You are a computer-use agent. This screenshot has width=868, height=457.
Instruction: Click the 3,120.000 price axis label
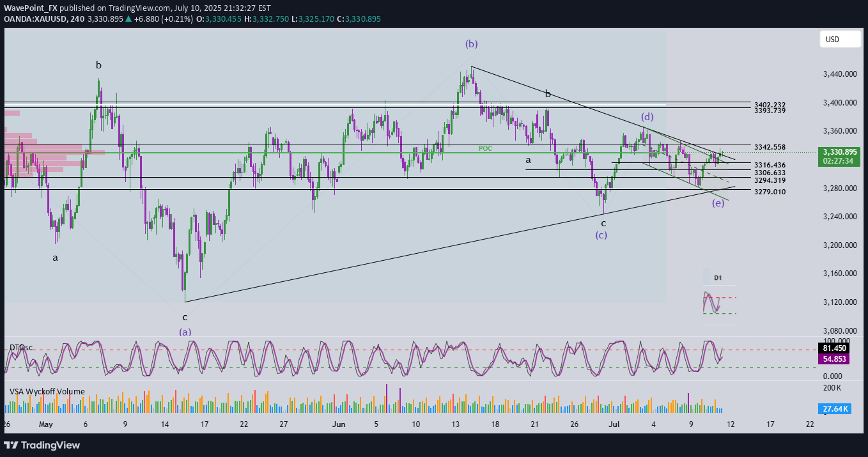click(839, 302)
